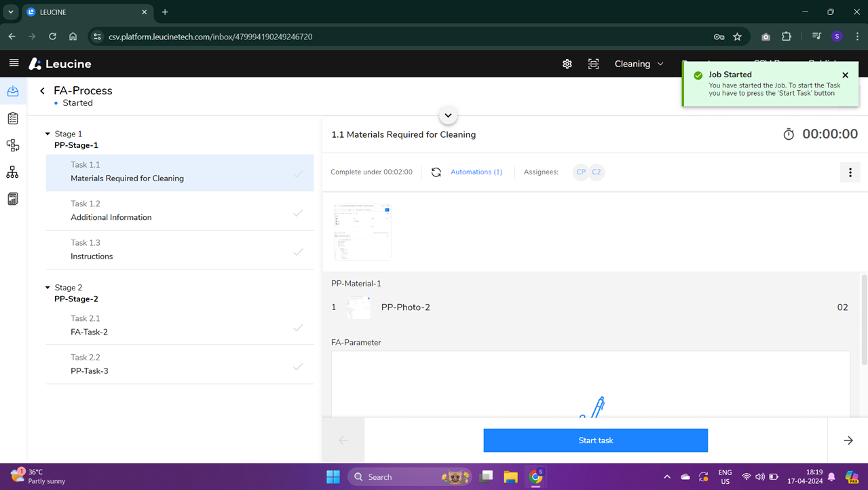Open the three-dot task options menu
Screen dimensions: 868x490
[x=850, y=172]
